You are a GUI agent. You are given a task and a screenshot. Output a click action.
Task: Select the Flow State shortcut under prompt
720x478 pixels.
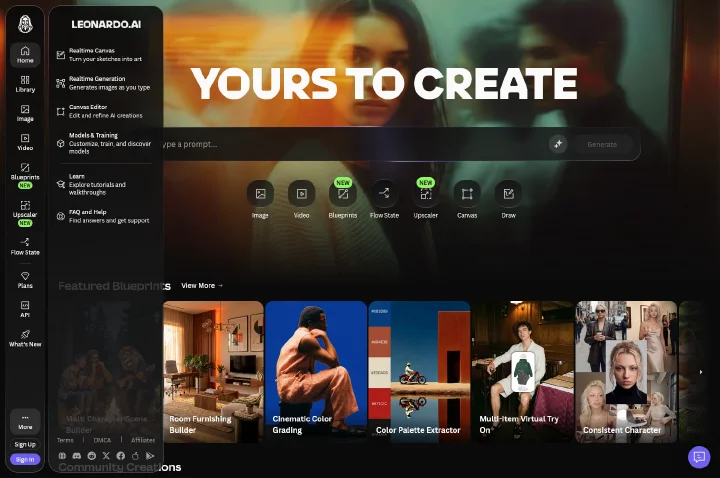pos(384,199)
